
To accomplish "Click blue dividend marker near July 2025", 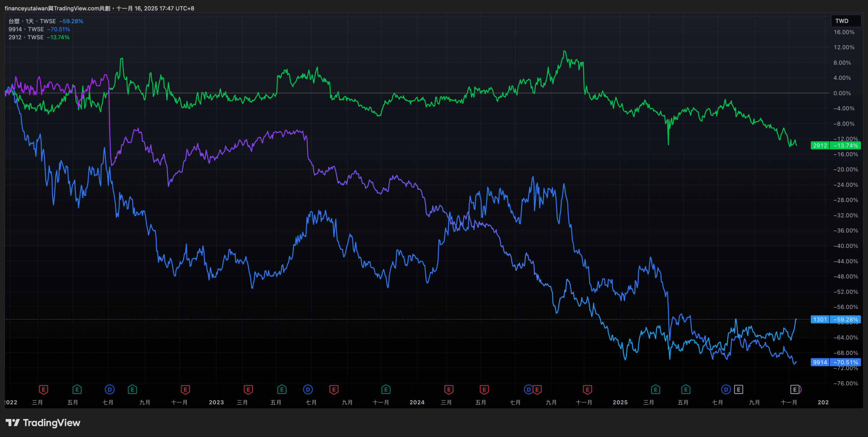I will (726, 389).
